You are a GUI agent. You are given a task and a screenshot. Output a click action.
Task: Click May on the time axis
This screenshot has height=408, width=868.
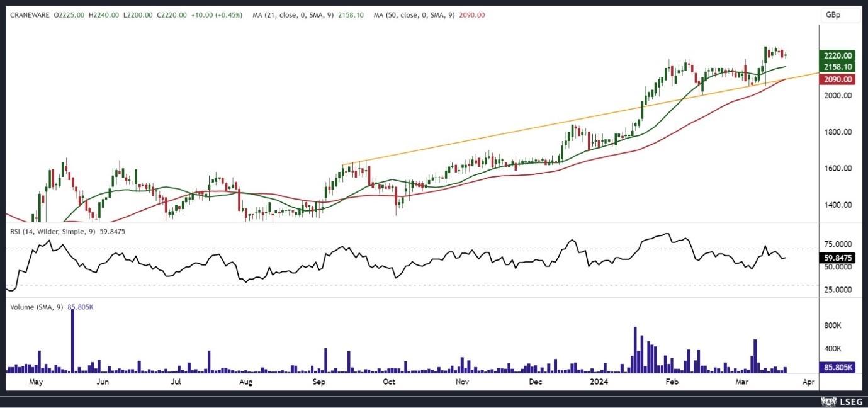[36, 382]
